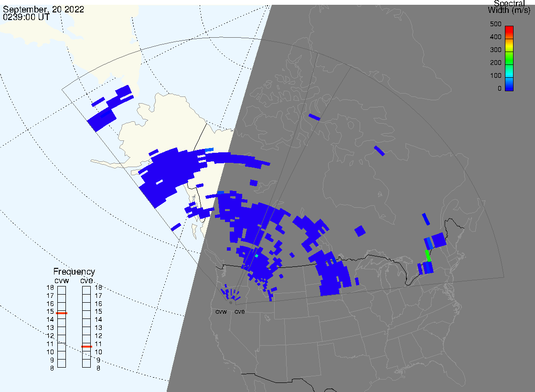Click the cvw frequency scale bar
535x392 pixels.
(62, 327)
